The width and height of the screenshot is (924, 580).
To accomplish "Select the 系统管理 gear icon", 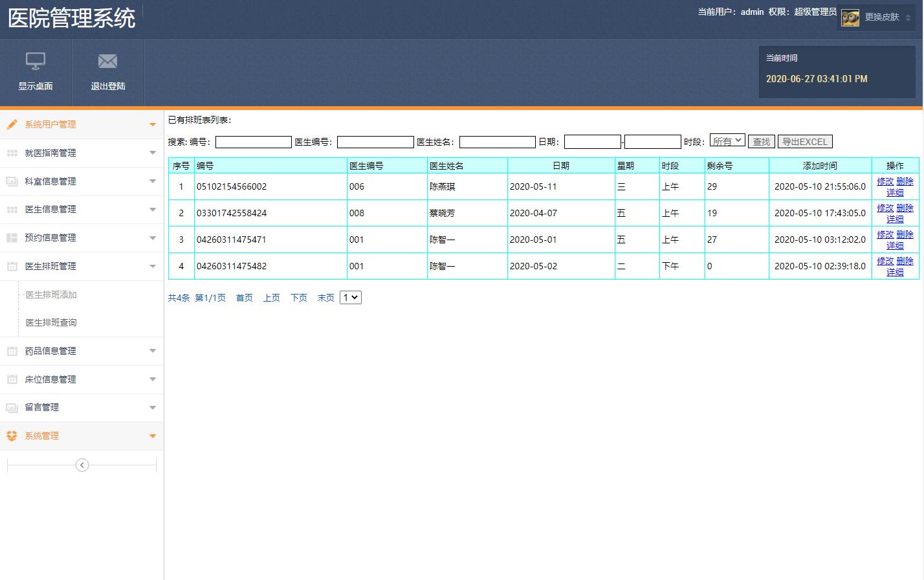I will (x=11, y=436).
